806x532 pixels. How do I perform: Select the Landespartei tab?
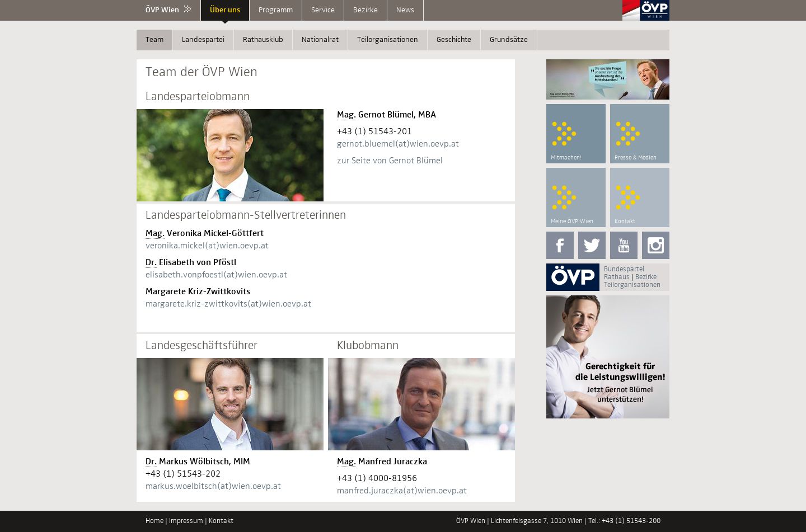(x=203, y=40)
